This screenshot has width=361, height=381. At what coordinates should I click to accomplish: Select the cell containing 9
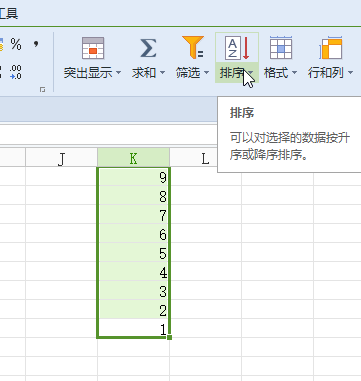[133, 176]
